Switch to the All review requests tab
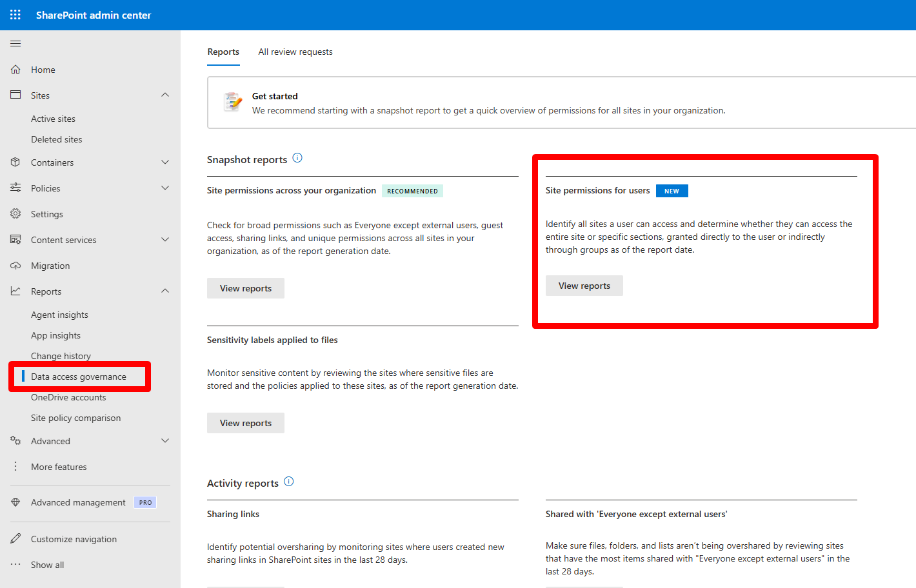The image size is (916, 588). click(x=295, y=52)
